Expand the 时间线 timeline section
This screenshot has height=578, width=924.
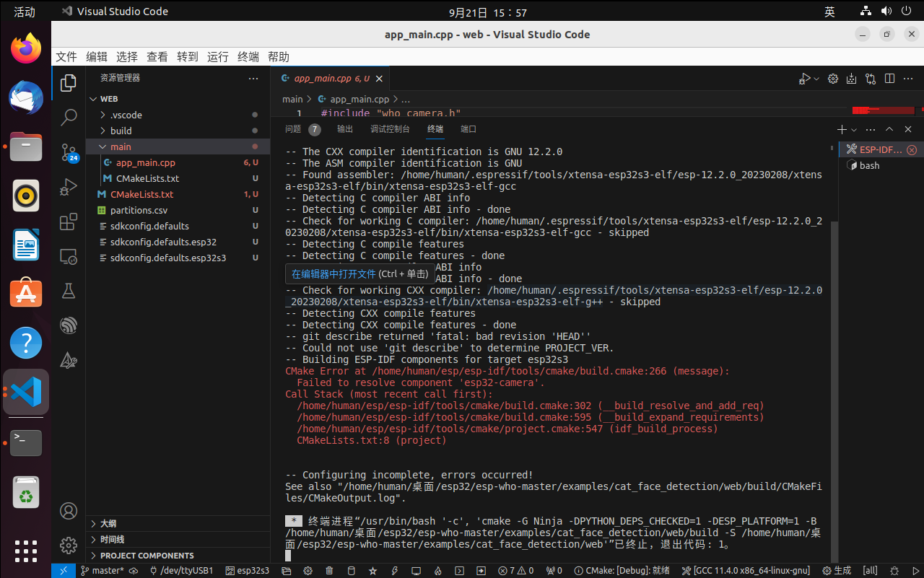click(x=177, y=540)
